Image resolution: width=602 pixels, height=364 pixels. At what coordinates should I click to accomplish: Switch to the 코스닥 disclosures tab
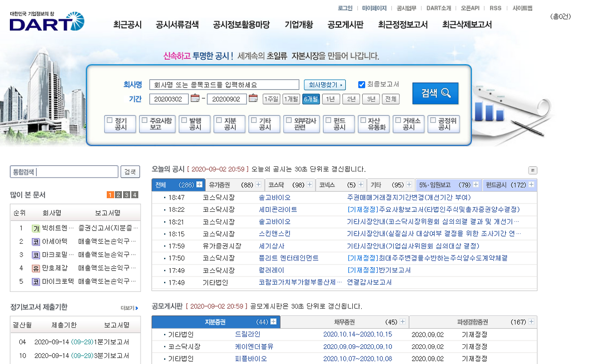coord(290,185)
